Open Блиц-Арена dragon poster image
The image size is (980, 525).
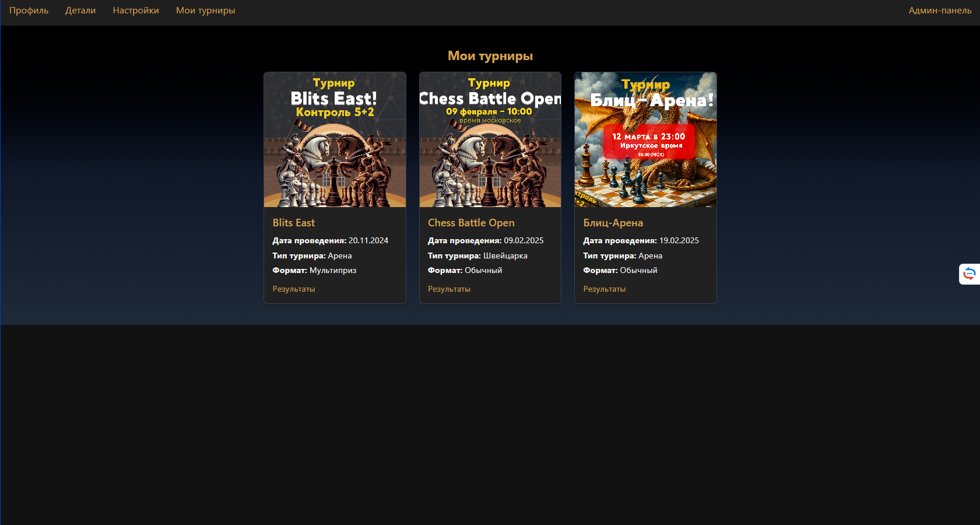point(645,139)
